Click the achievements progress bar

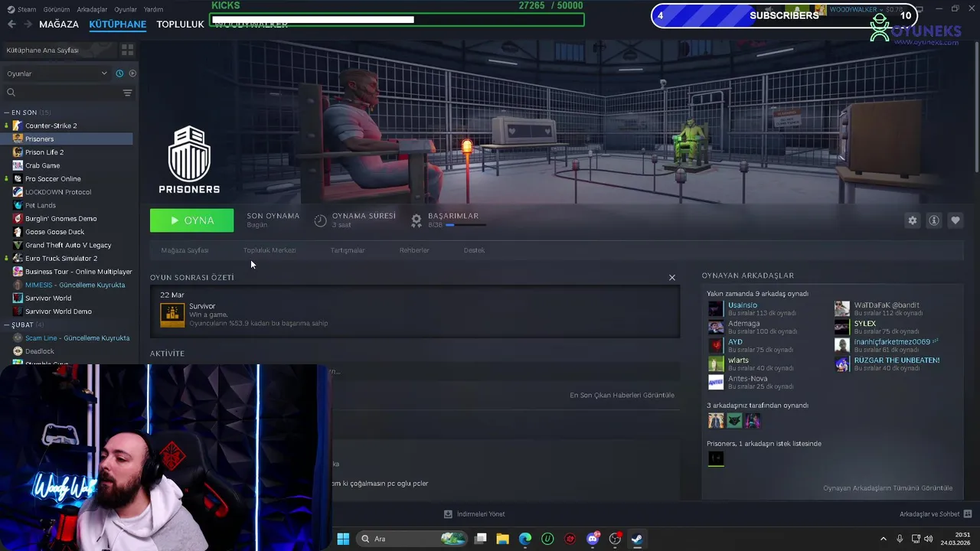465,225
